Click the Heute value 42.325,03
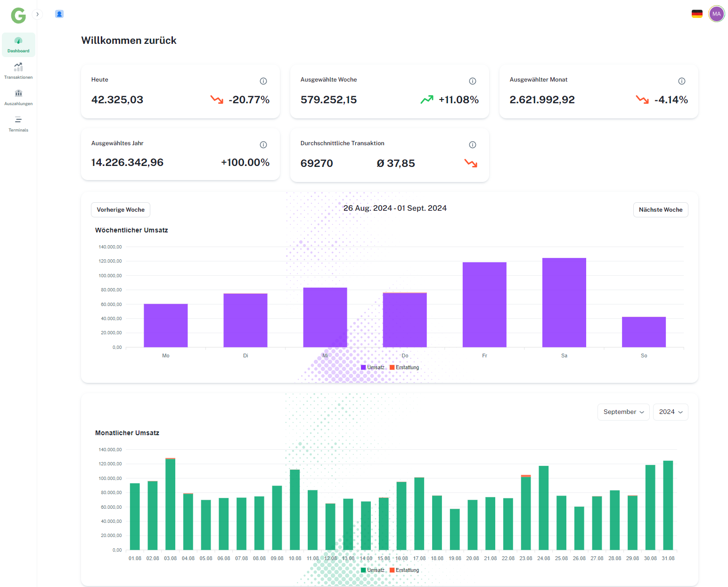The width and height of the screenshot is (728, 587). (x=117, y=100)
